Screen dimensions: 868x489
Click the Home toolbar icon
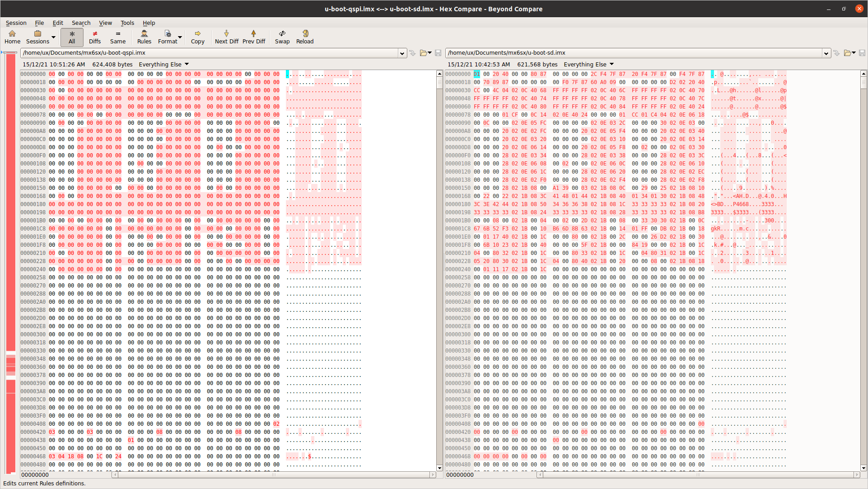tap(12, 37)
